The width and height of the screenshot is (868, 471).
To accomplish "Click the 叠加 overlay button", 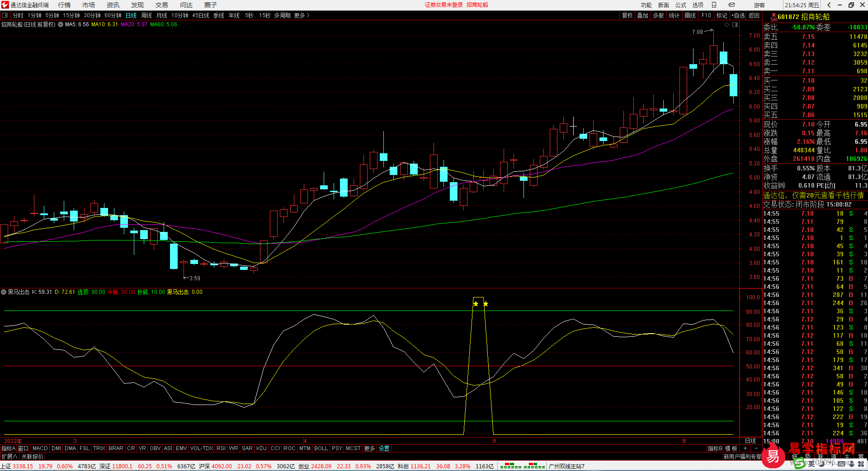I will pyautogui.click(x=643, y=15).
